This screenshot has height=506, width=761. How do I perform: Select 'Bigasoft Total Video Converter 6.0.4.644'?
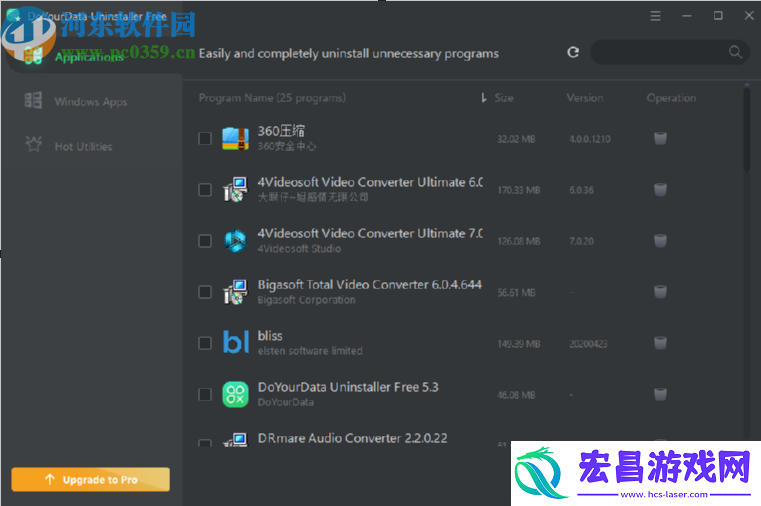click(x=370, y=284)
